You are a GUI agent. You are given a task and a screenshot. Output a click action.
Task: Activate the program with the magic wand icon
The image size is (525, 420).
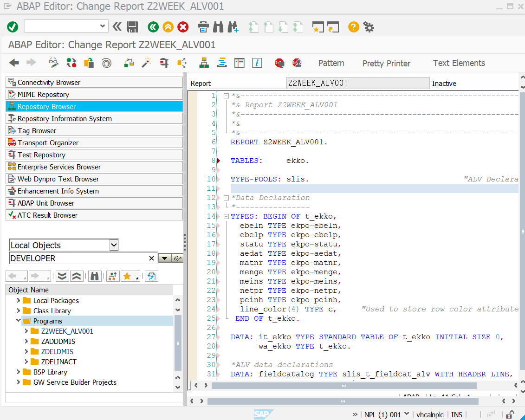coord(147,63)
